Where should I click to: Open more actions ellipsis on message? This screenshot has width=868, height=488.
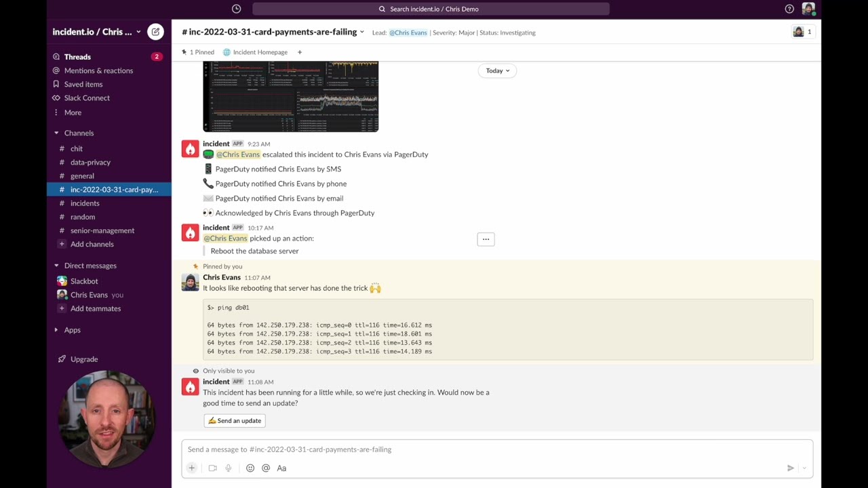[486, 239]
